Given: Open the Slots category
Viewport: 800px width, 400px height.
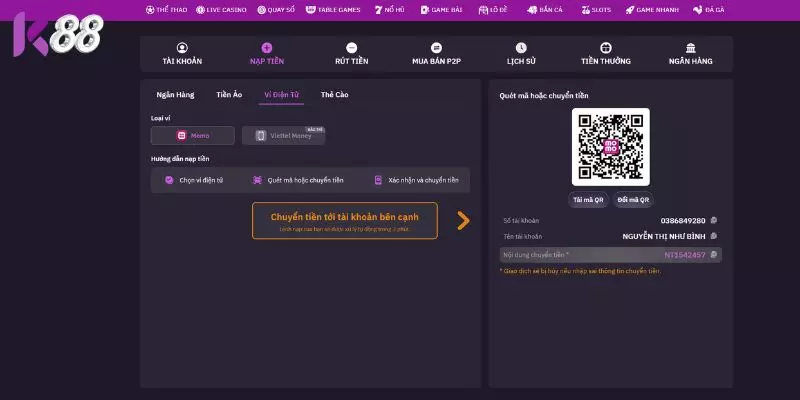Looking at the screenshot, I should tap(596, 10).
